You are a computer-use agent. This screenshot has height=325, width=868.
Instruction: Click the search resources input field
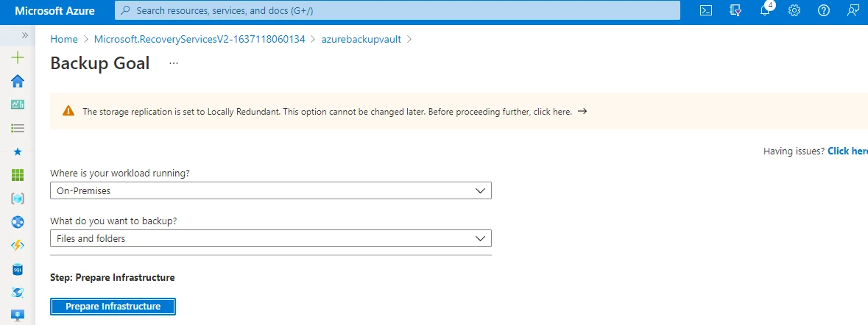point(397,10)
